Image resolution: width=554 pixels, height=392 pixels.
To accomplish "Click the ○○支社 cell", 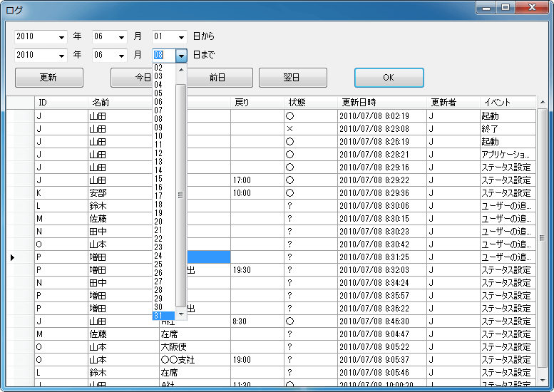I will point(195,360).
